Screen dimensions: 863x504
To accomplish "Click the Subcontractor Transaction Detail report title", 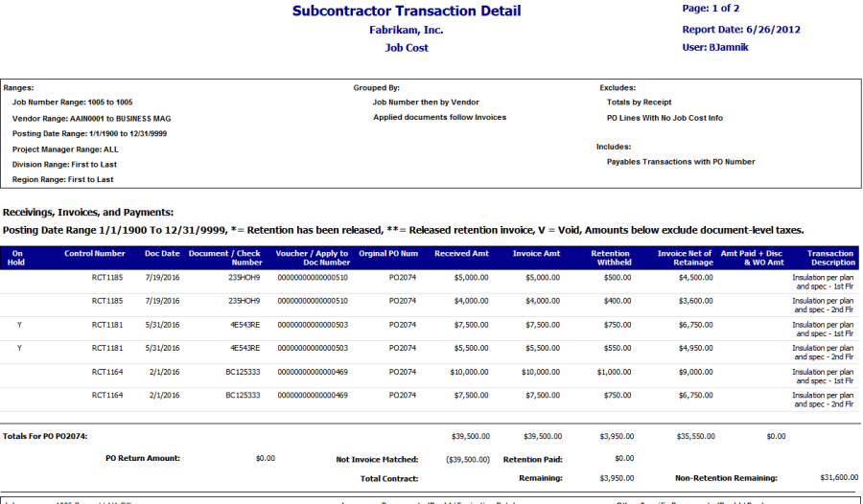I will click(407, 11).
